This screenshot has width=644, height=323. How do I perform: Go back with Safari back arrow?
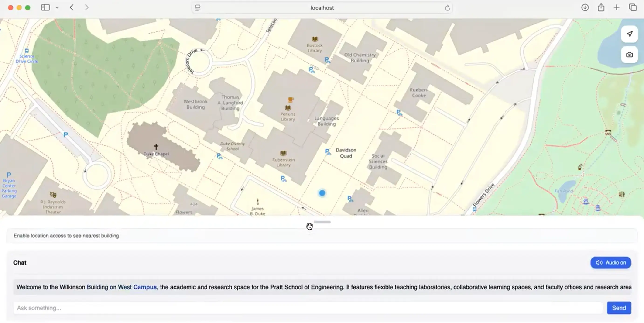point(72,7)
